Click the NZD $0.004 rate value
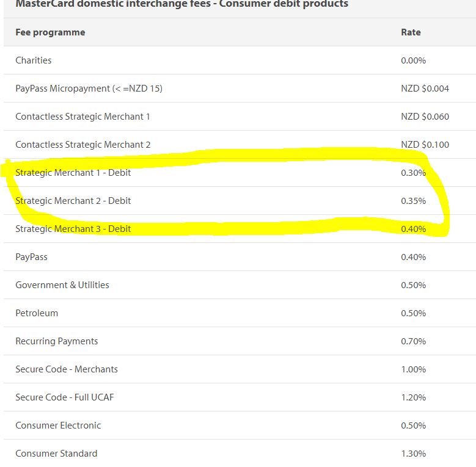The image size is (476, 467). point(425,89)
